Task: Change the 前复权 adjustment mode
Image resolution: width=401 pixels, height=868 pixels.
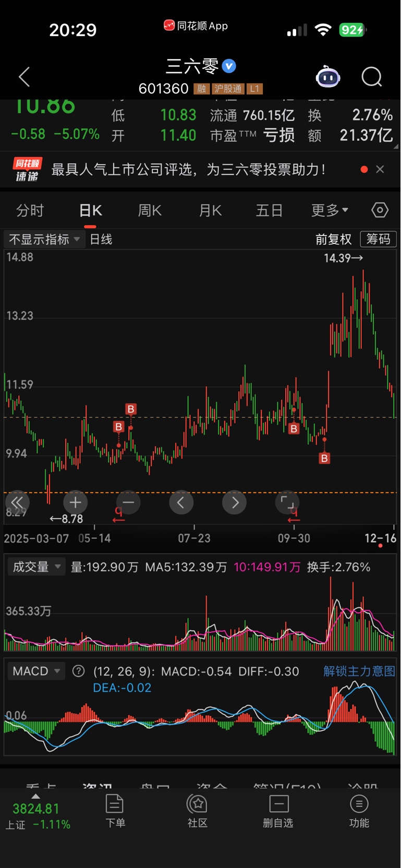Action: click(334, 239)
